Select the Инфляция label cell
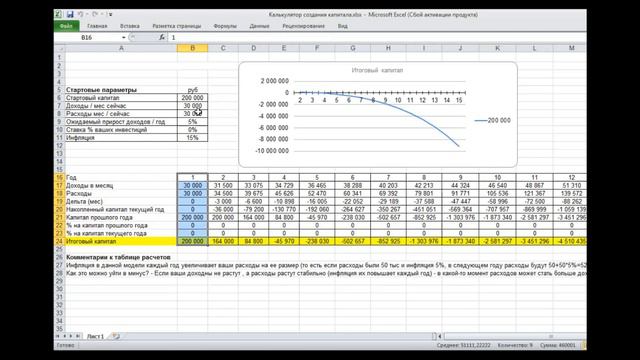Image resolution: width=640 pixels, height=360 pixels. click(x=121, y=138)
